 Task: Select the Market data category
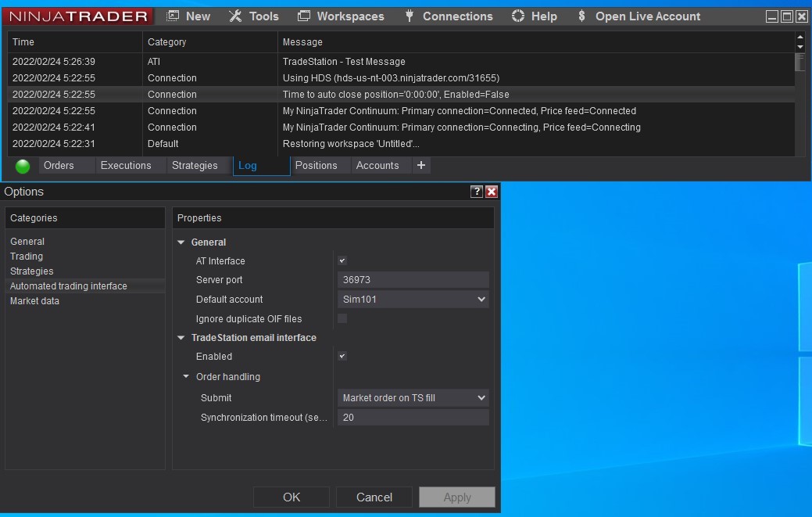pos(85,301)
